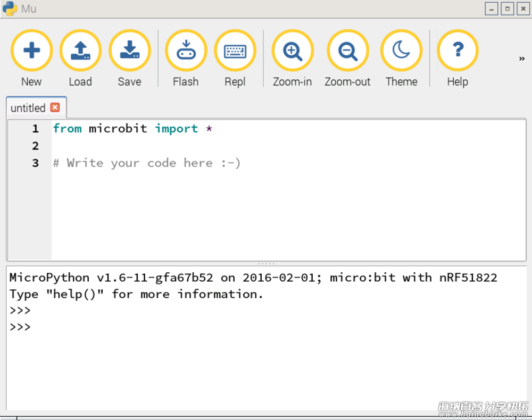Expand the toolbar overflow chevron
Image resolution: width=532 pixels, height=420 pixels.
pyautogui.click(x=522, y=58)
